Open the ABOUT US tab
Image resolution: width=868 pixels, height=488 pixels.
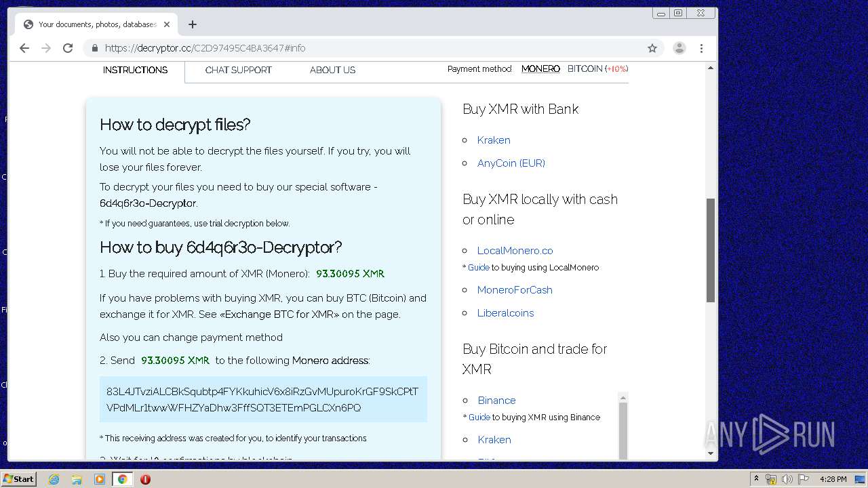[x=332, y=70]
